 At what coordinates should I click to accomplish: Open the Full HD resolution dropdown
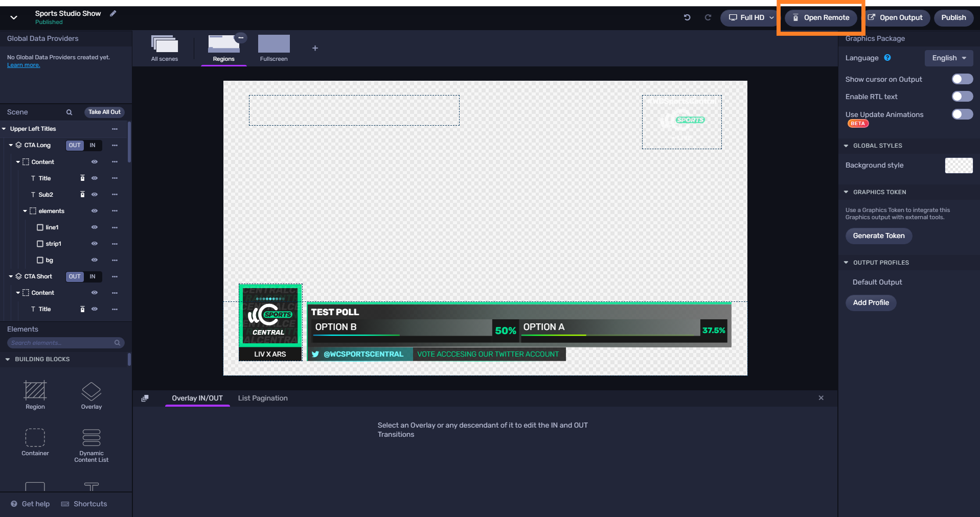pos(751,17)
